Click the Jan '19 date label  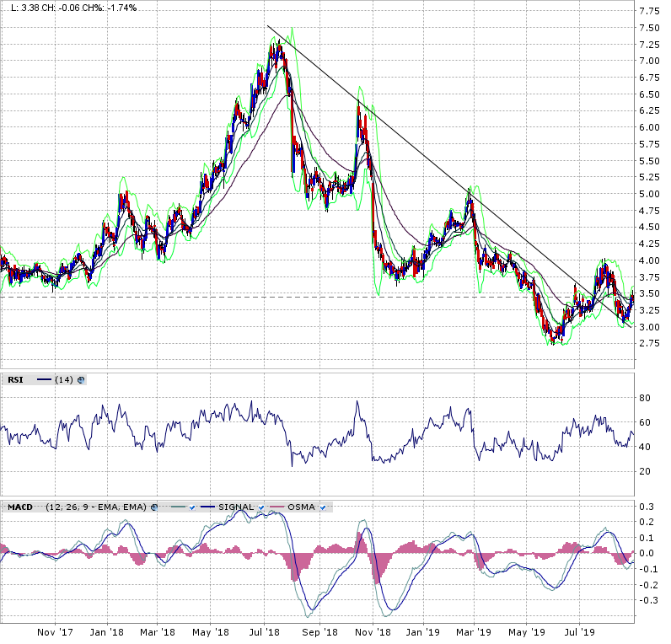point(423,632)
